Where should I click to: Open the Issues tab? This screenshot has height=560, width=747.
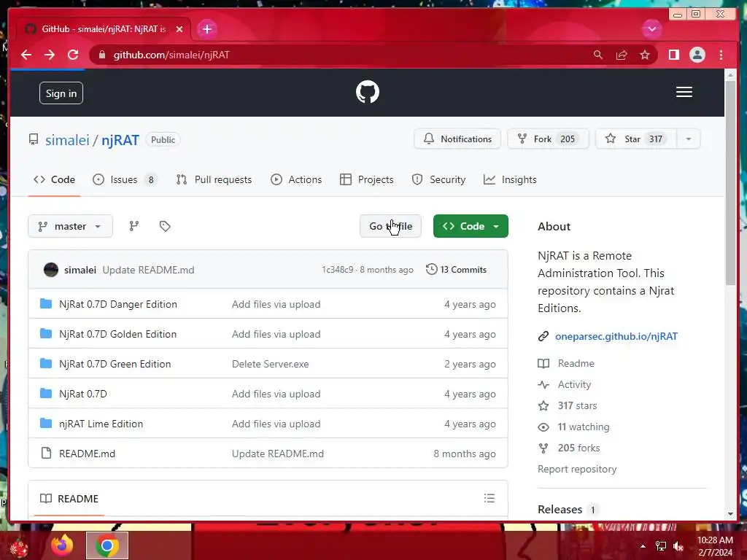point(125,179)
